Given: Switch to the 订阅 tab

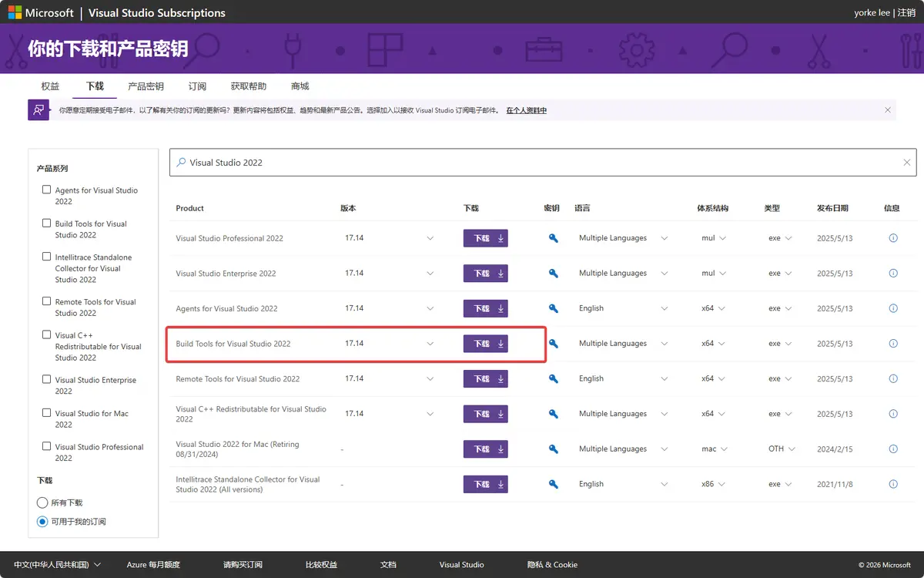Looking at the screenshot, I should click(x=197, y=86).
